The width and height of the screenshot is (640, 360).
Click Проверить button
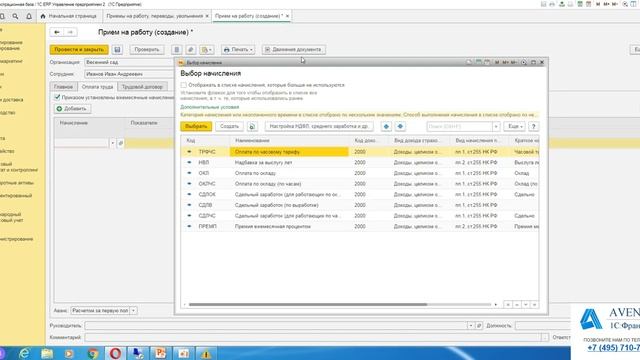pos(147,50)
